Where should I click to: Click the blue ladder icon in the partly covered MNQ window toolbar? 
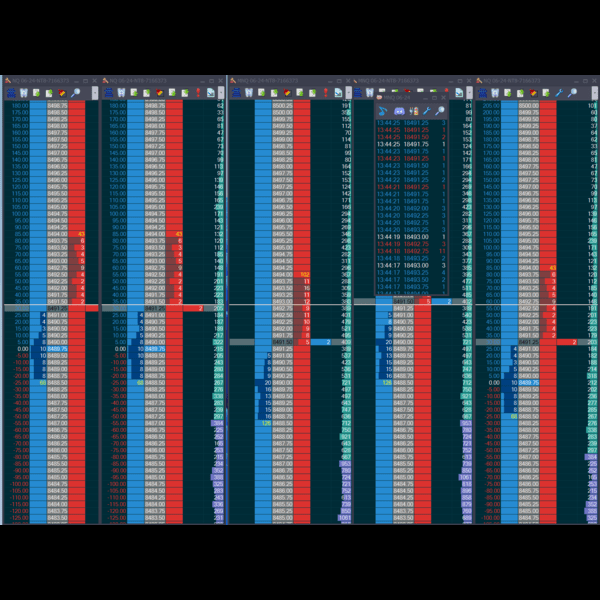(358, 93)
